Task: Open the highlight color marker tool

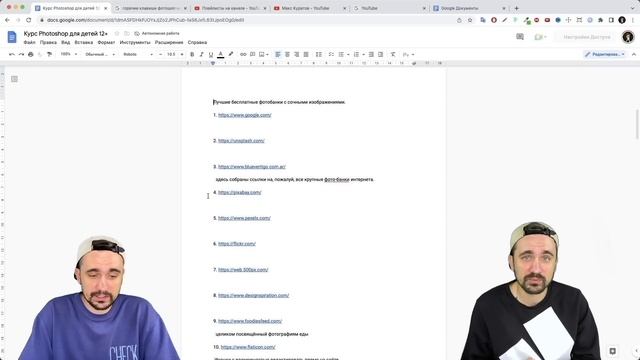Action: (x=231, y=54)
